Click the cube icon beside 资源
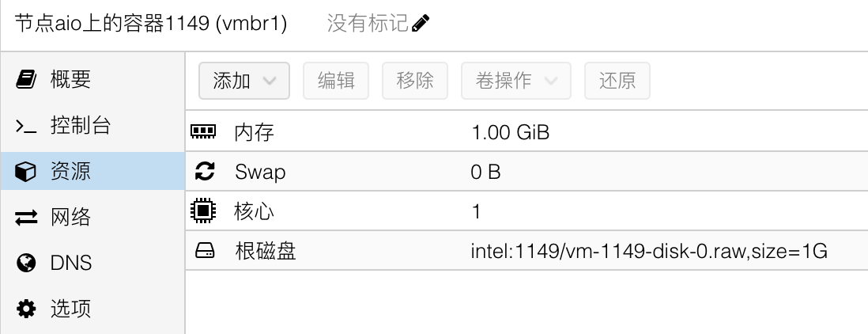The height and width of the screenshot is (334, 868). [x=25, y=172]
